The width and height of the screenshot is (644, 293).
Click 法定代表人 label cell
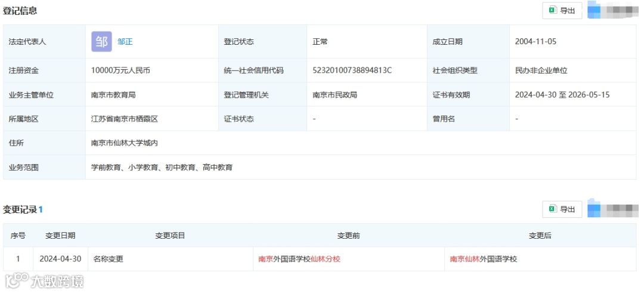44,42
